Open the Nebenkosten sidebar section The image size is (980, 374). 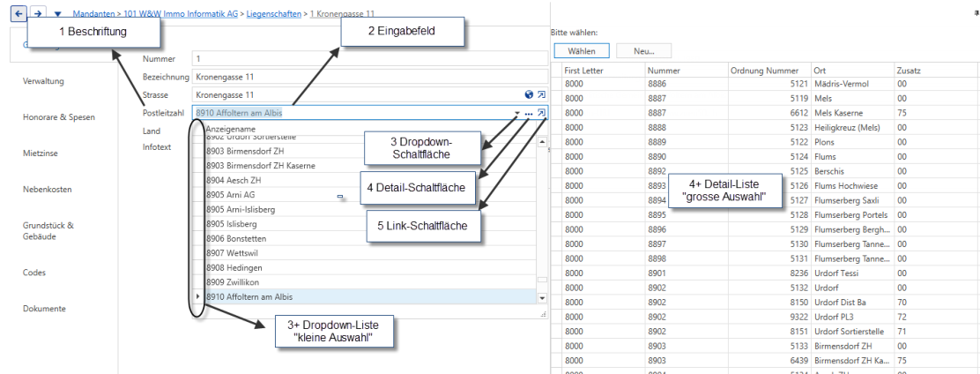[x=47, y=189]
